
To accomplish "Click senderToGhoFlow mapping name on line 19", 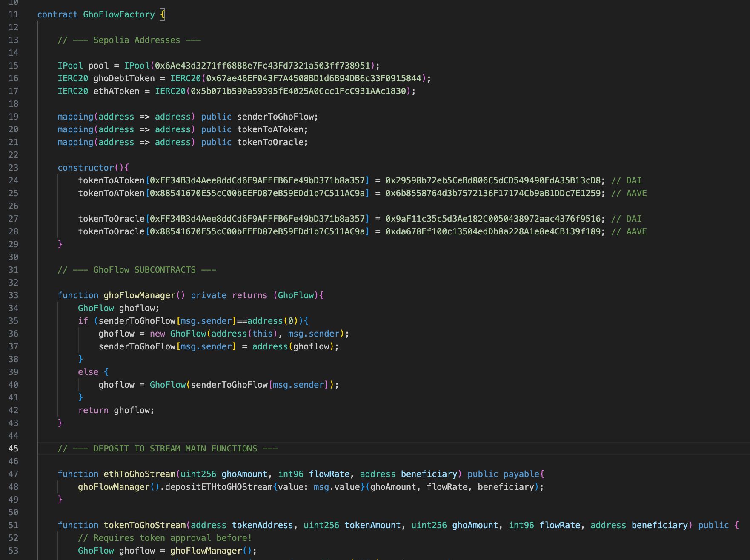I will [275, 117].
